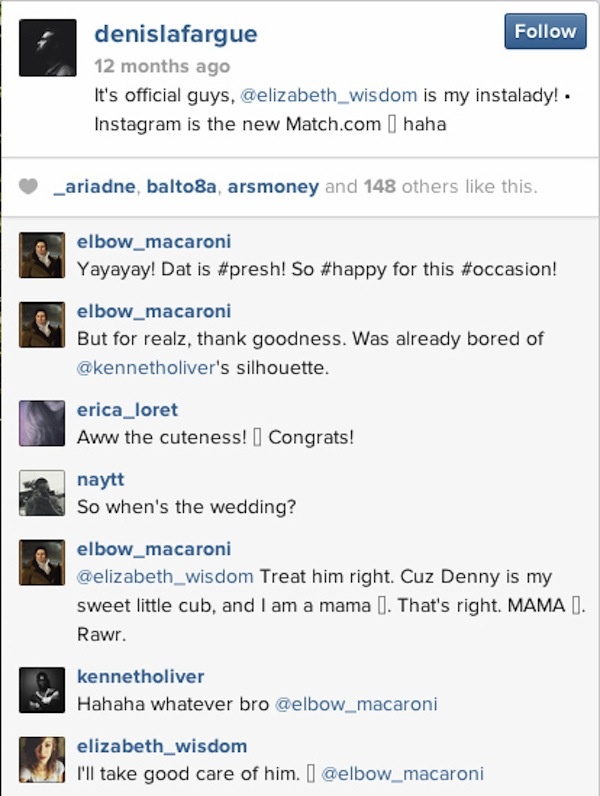View balto8a's profile from likes

(x=182, y=186)
